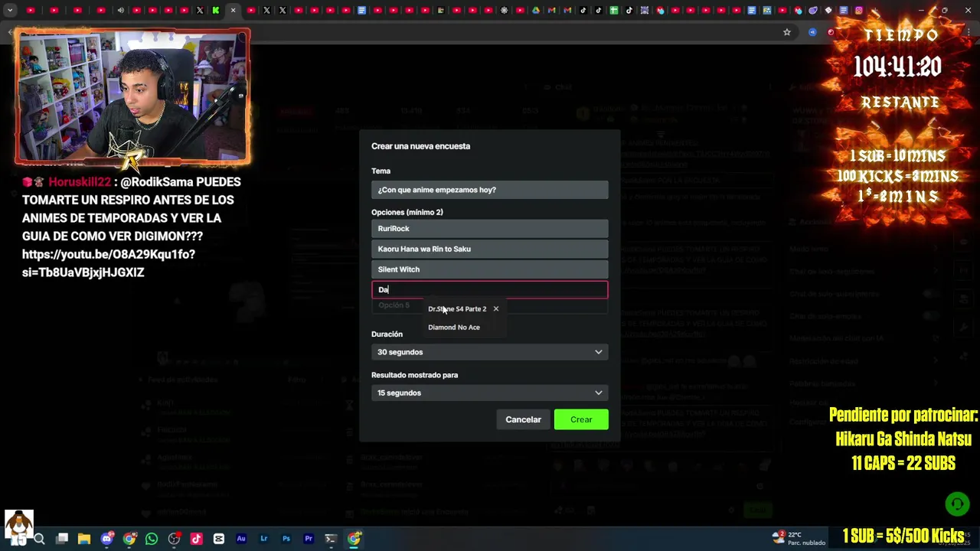Click the green headset support icon
980x551 pixels.
click(x=956, y=504)
